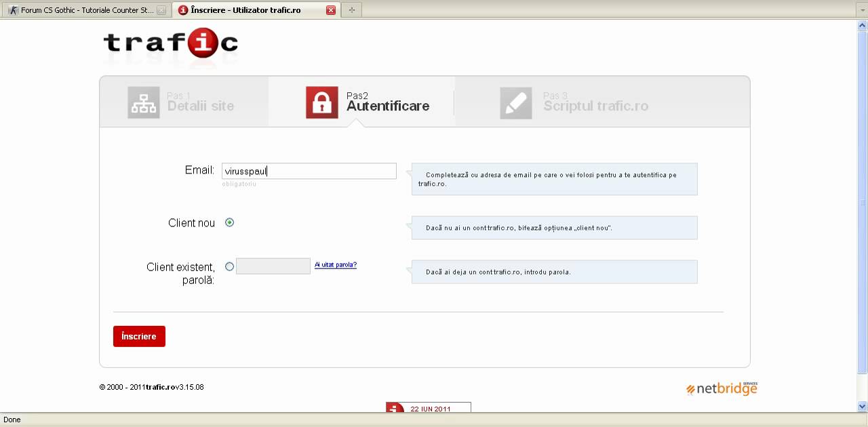Click the pencil Scriptul trafic.ro icon

[516, 102]
